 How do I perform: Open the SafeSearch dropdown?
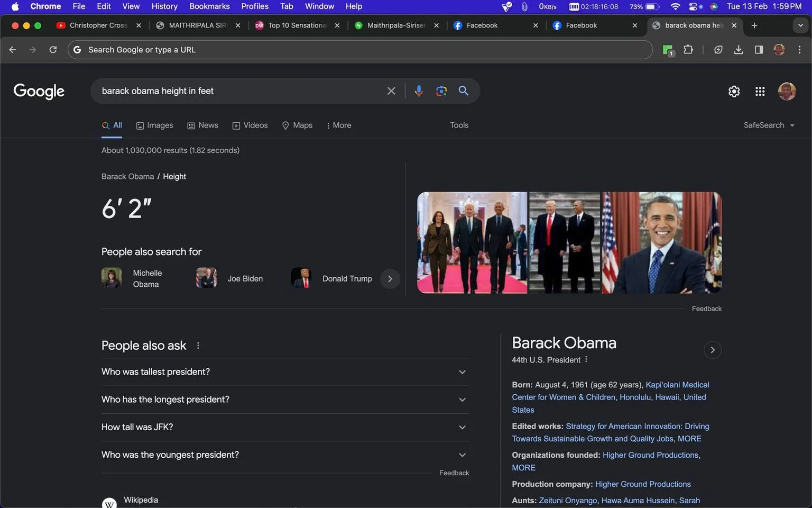769,125
